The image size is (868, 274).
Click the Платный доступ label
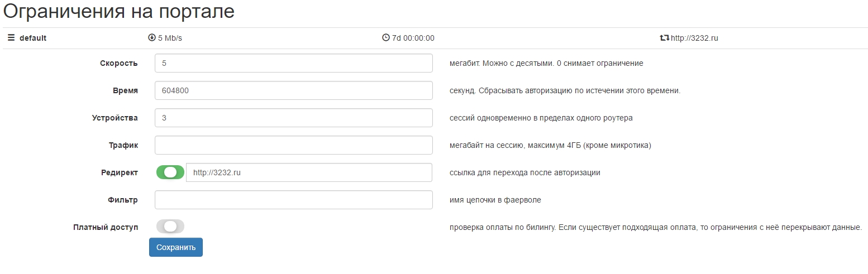coord(106,227)
